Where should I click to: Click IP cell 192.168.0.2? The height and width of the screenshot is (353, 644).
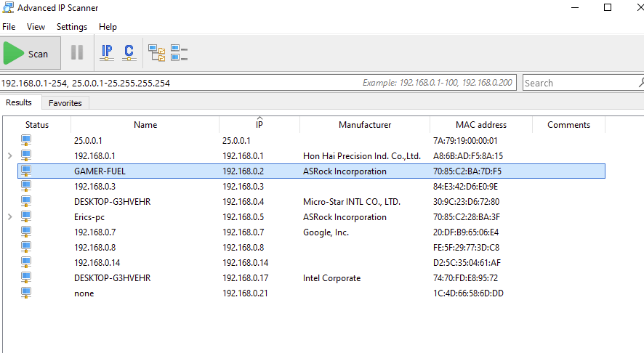pyautogui.click(x=243, y=171)
